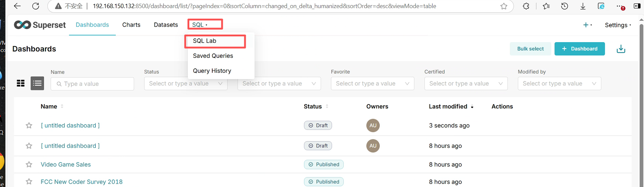Select SQL Lab from the menu
Viewport: 644px width, 187px height.
[205, 41]
